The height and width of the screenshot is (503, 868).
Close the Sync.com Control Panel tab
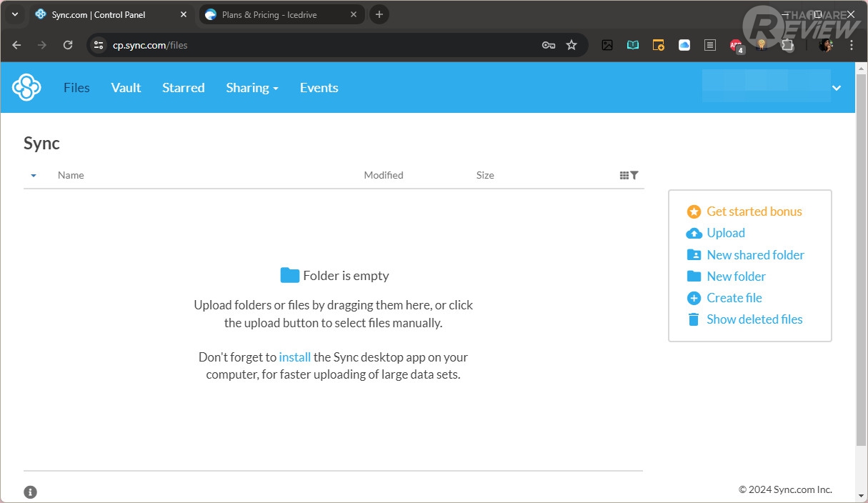pyautogui.click(x=184, y=14)
